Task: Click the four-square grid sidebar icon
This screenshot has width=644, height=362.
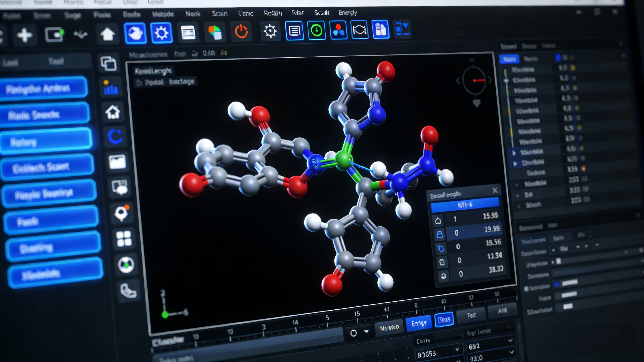Action: 124,238
